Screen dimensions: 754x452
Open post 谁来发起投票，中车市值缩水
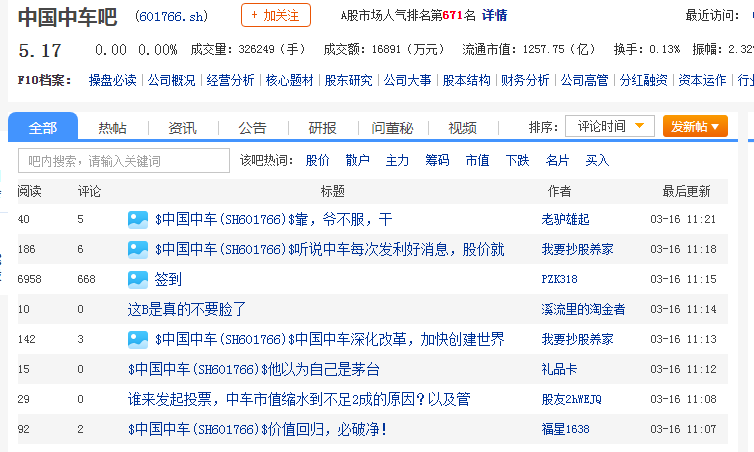[x=299, y=399]
